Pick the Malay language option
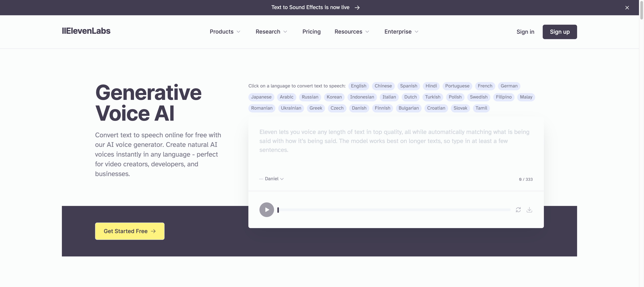Screen dimensions: 644x287 coord(526,97)
